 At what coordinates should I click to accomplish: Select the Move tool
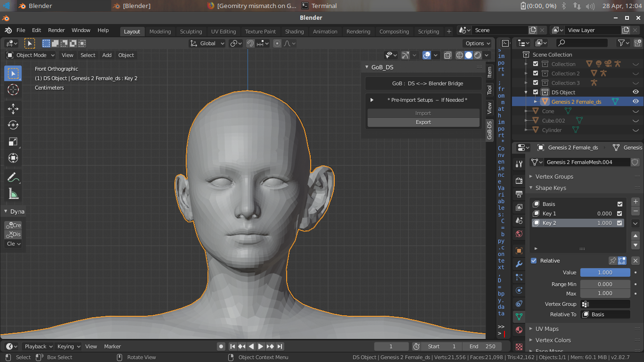click(x=13, y=109)
